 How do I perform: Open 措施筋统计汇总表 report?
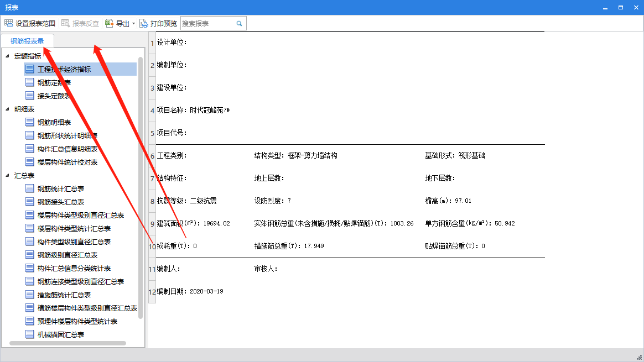pyautogui.click(x=64, y=295)
